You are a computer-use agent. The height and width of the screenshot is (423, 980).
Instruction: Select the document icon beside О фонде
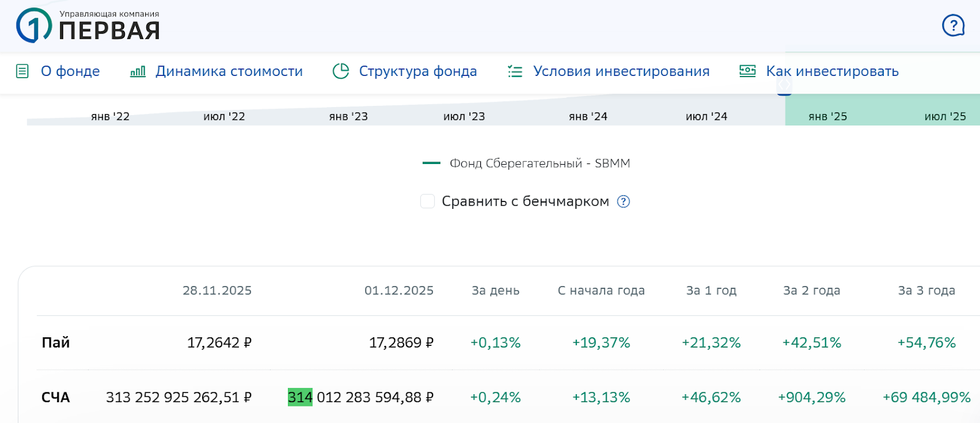point(23,71)
